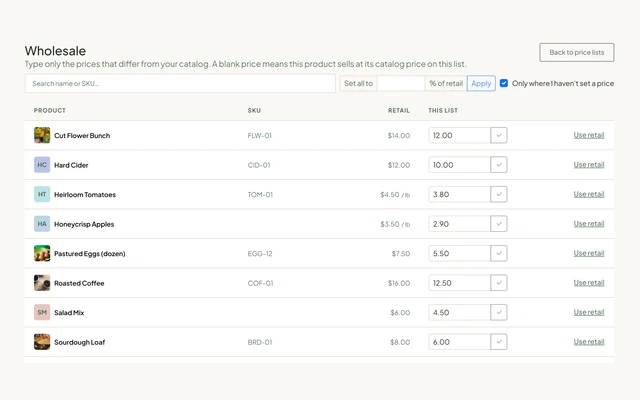Use retail price for Roasted Coffee
Viewport: 640px width, 400px height.
click(589, 283)
